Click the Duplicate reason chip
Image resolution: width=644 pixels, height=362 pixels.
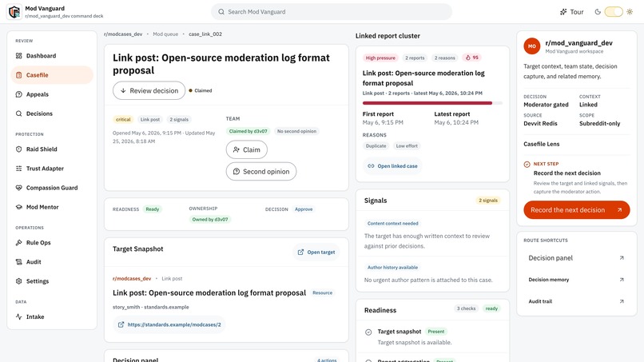376,146
